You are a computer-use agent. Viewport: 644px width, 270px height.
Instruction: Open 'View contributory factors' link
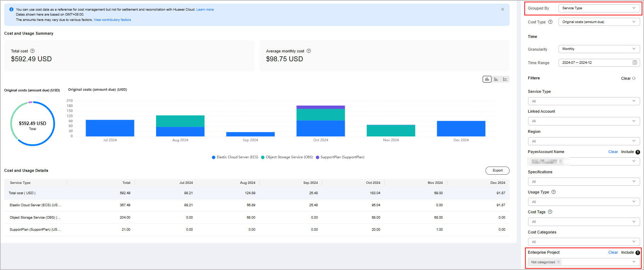[x=112, y=20]
